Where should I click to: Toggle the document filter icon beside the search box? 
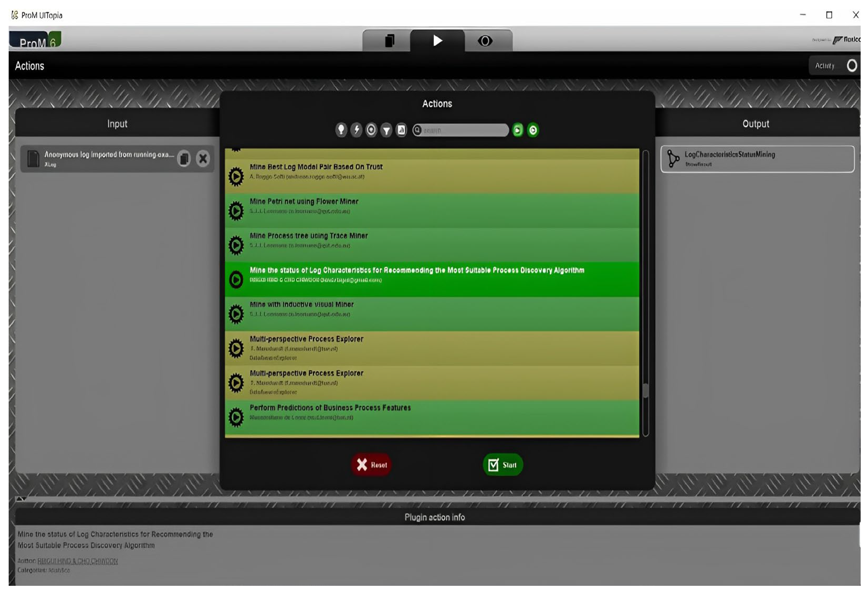[x=401, y=130]
